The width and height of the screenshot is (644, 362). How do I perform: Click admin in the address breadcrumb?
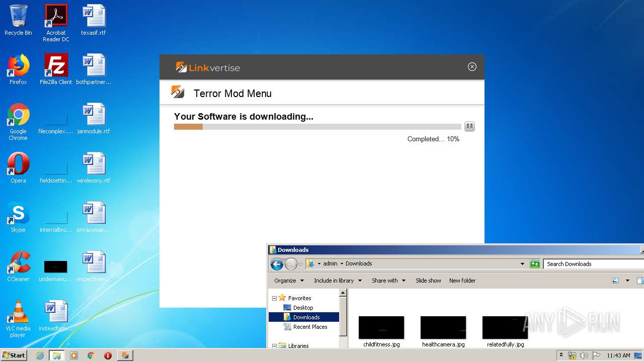(x=330, y=263)
